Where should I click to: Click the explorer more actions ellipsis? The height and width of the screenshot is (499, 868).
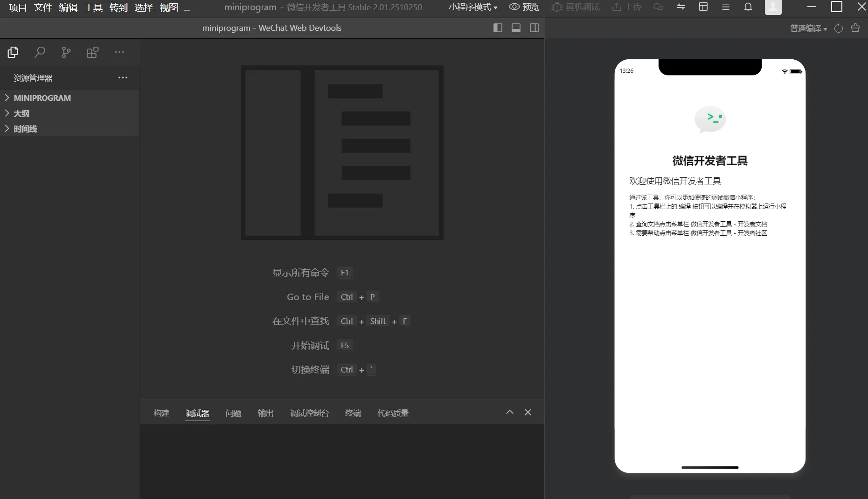coord(123,77)
